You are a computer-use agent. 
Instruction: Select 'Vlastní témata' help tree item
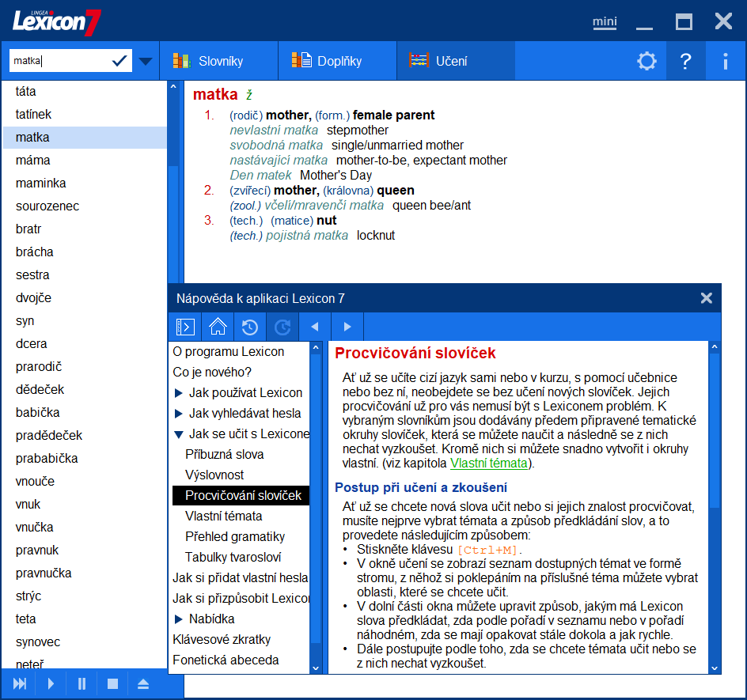(x=223, y=516)
